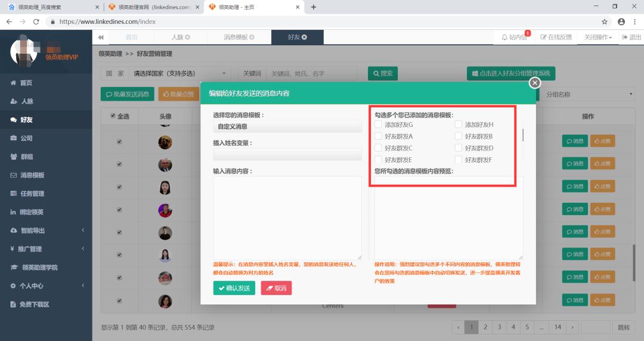The width and height of the screenshot is (644, 341).
Task: Open the browser profile icon
Action: click(621, 22)
